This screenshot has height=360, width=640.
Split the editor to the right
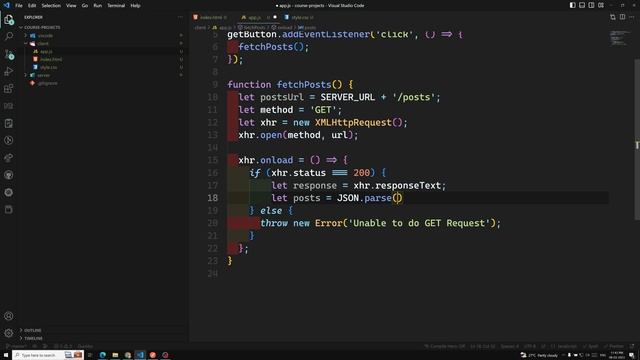pos(622,17)
